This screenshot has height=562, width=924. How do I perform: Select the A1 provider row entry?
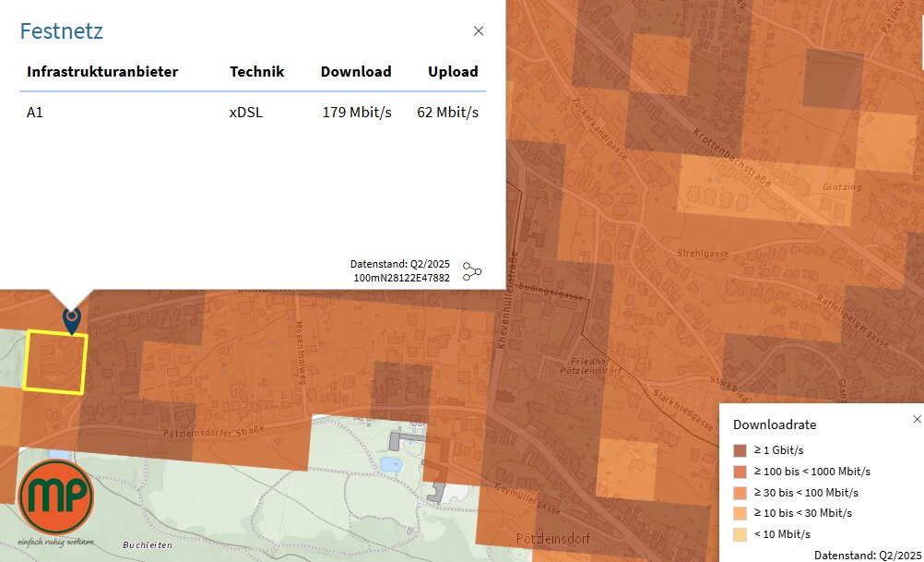pyautogui.click(x=35, y=113)
